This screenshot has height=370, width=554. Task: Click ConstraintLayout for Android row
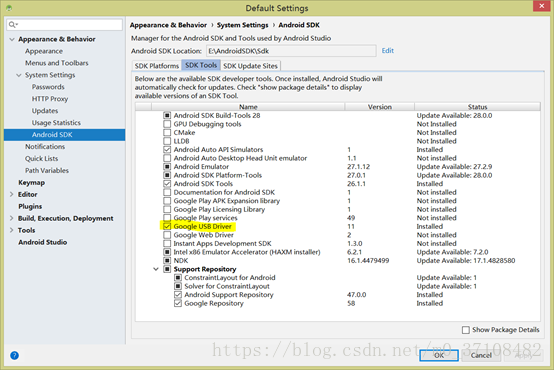coord(230,278)
